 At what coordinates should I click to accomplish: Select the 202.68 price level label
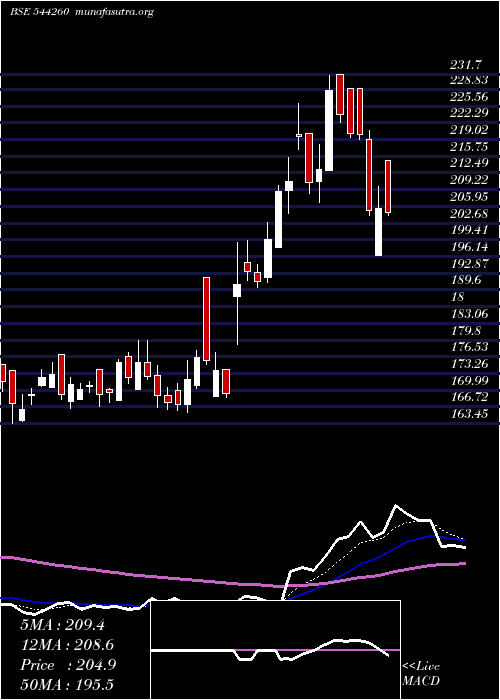[469, 213]
